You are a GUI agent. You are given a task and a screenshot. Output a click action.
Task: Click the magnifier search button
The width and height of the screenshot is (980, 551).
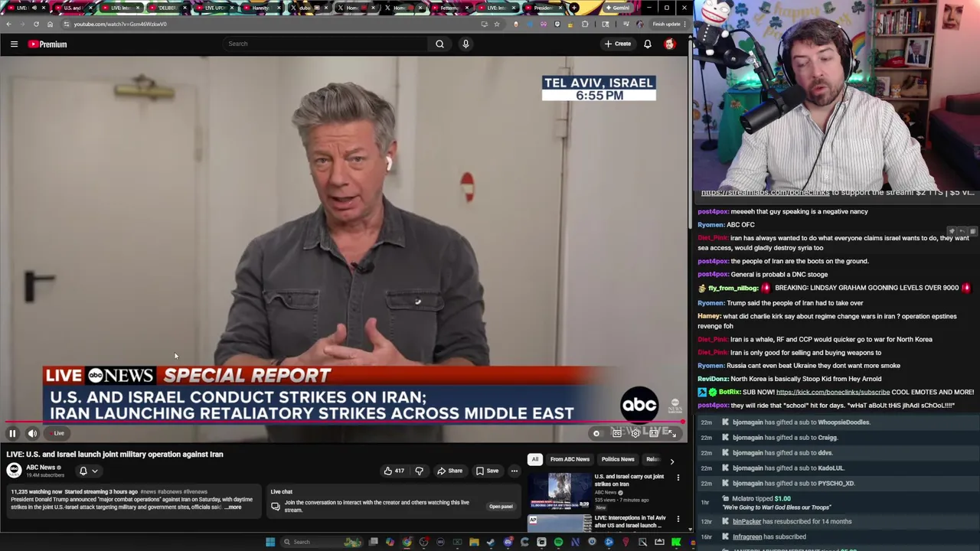tap(439, 44)
